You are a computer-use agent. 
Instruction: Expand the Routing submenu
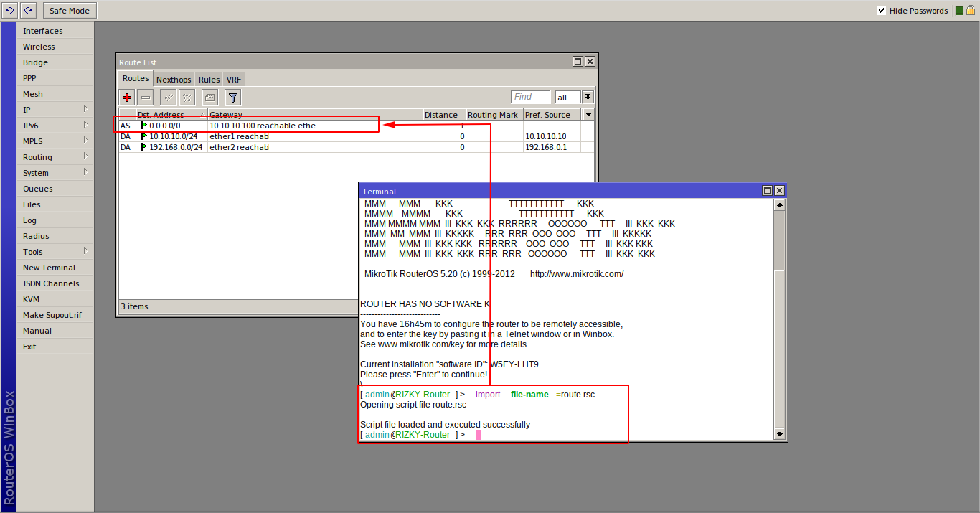[x=55, y=157]
